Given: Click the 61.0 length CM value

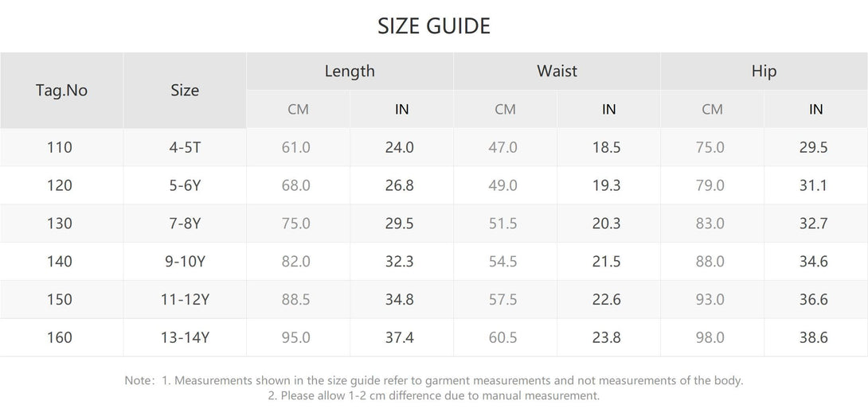Looking at the screenshot, I should [x=295, y=147].
